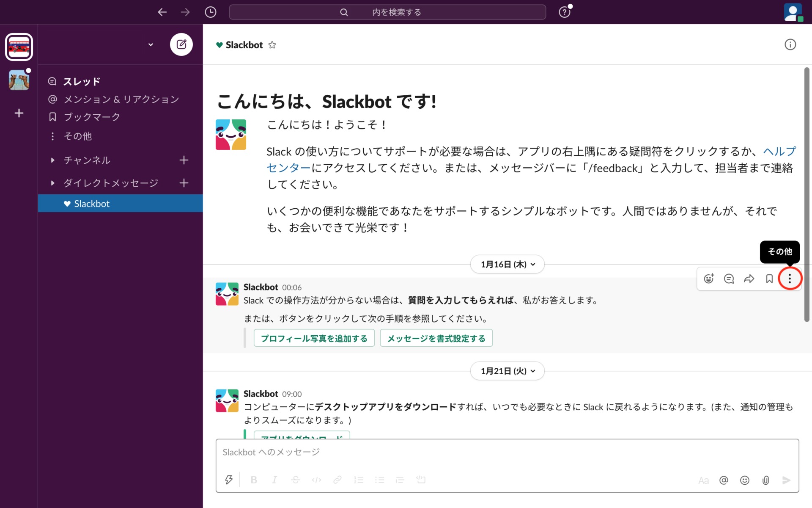Bookmark the 00:06 Slackbot message
The height and width of the screenshot is (508, 812).
(x=769, y=279)
